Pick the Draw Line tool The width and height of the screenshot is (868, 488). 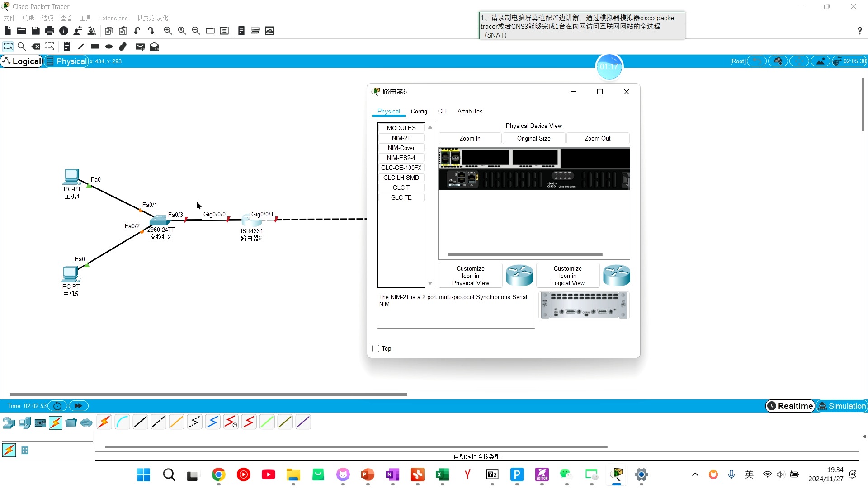pos(81,47)
